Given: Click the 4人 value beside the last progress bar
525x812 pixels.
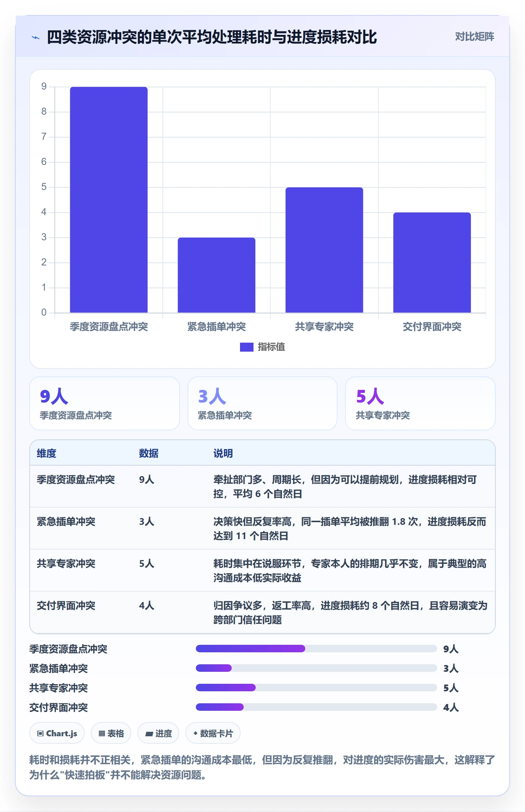Looking at the screenshot, I should click(x=451, y=707).
